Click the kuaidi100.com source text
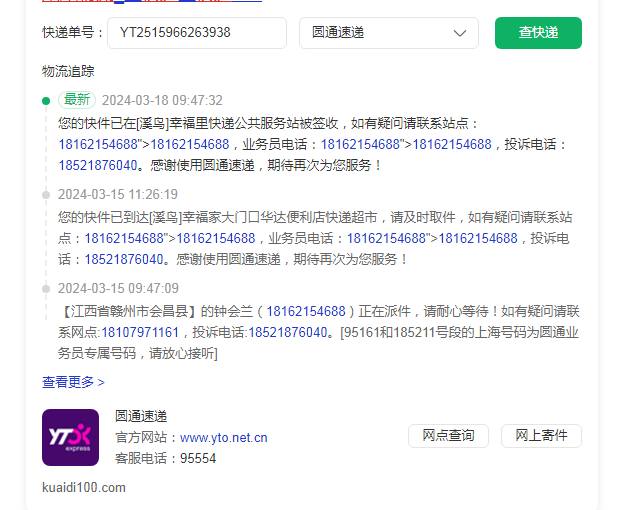Image resolution: width=634 pixels, height=510 pixels. 84,487
